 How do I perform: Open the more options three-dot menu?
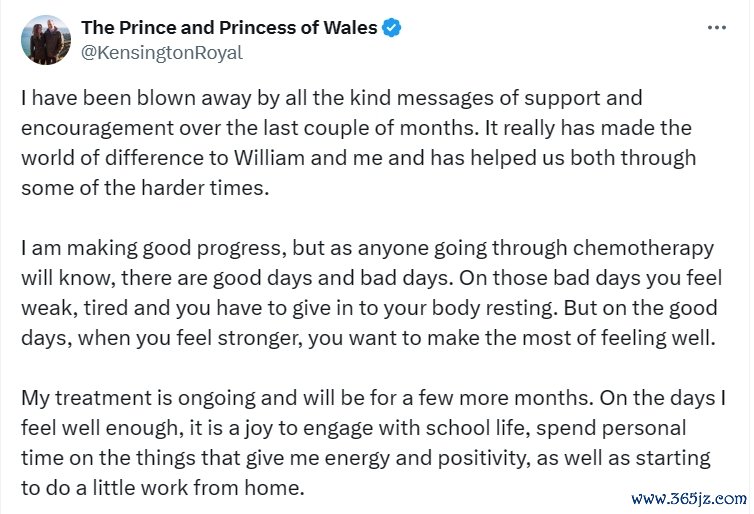coord(716,28)
